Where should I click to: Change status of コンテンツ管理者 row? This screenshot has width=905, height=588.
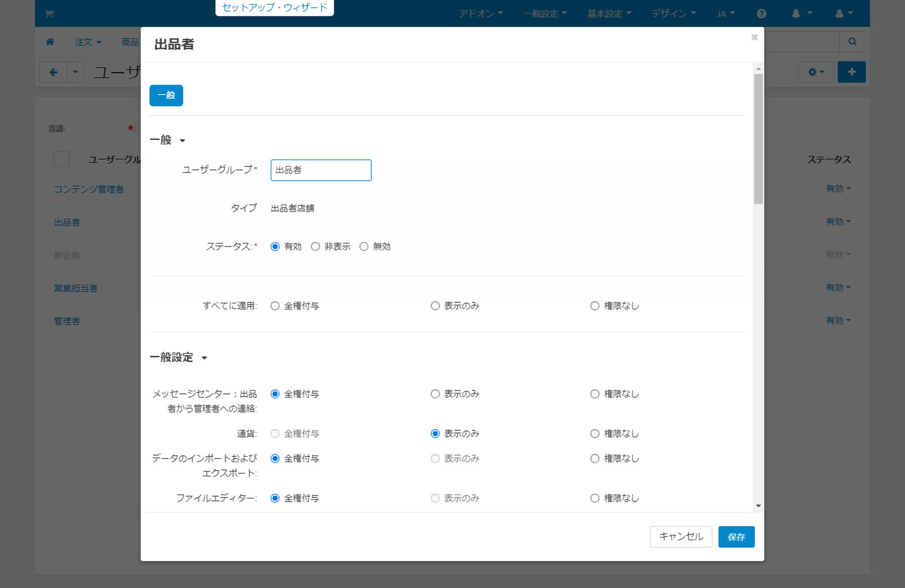pos(838,189)
